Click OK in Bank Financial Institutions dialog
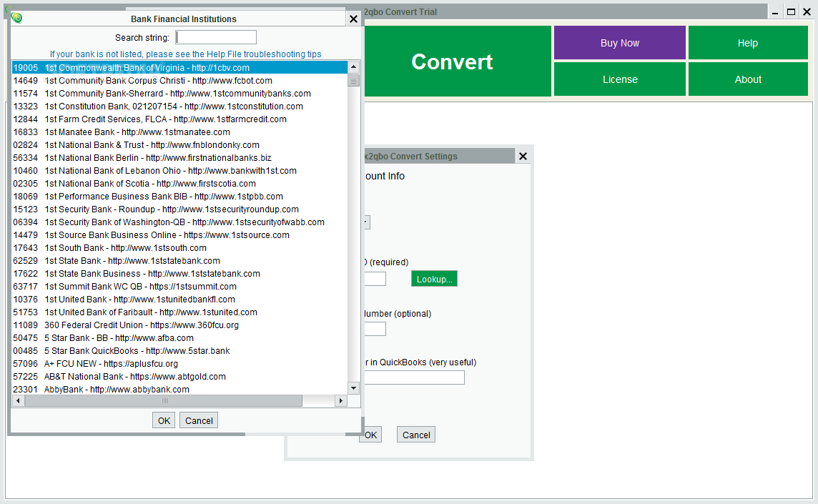This screenshot has height=504, width=818. (x=164, y=420)
